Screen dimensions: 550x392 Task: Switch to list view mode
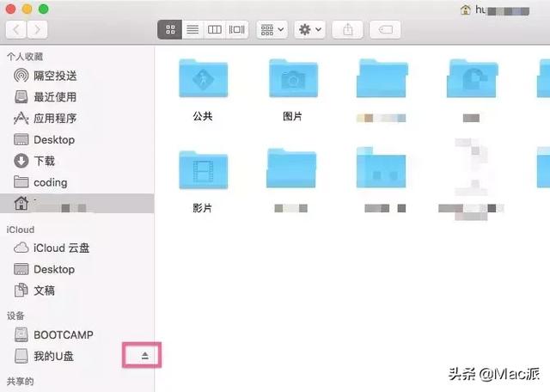tap(192, 29)
